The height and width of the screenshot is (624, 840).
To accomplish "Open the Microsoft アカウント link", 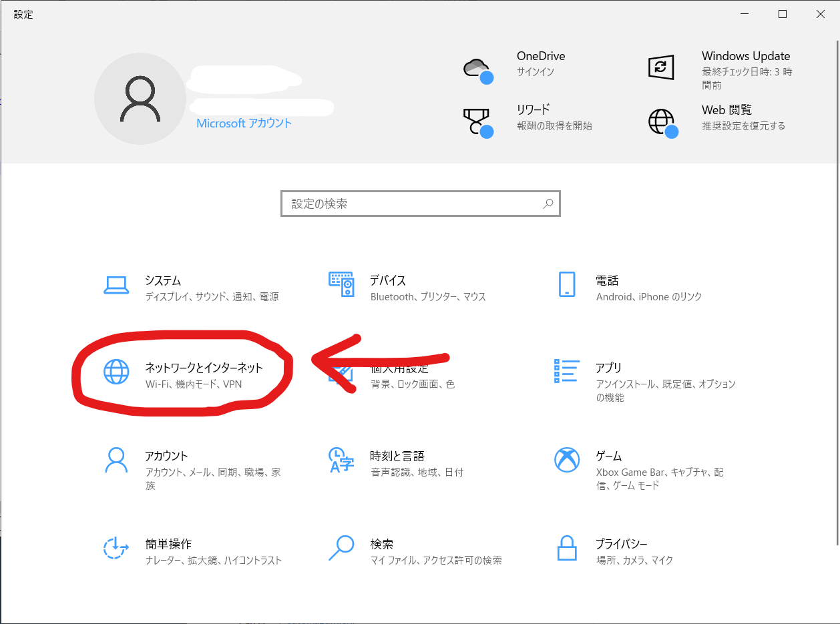I will point(244,123).
